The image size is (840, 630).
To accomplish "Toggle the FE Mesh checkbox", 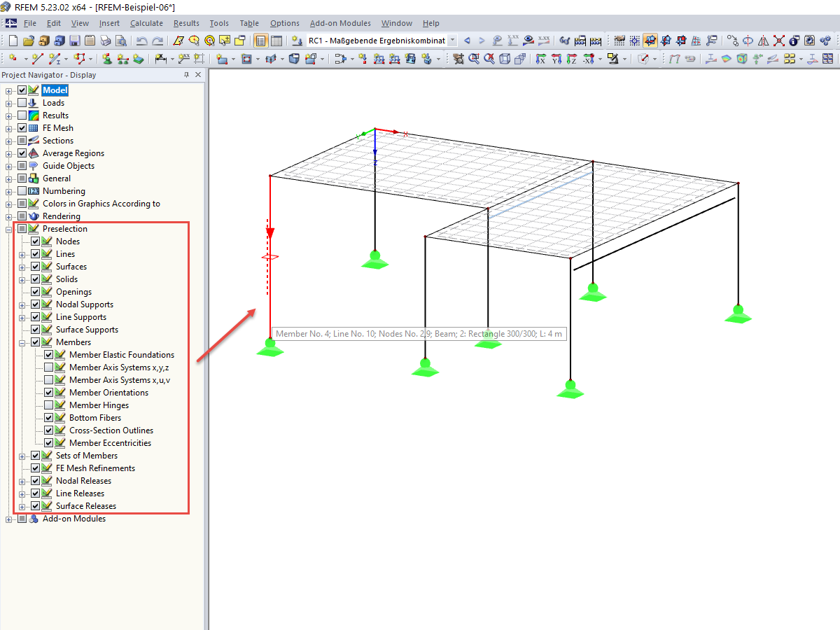I will point(22,128).
